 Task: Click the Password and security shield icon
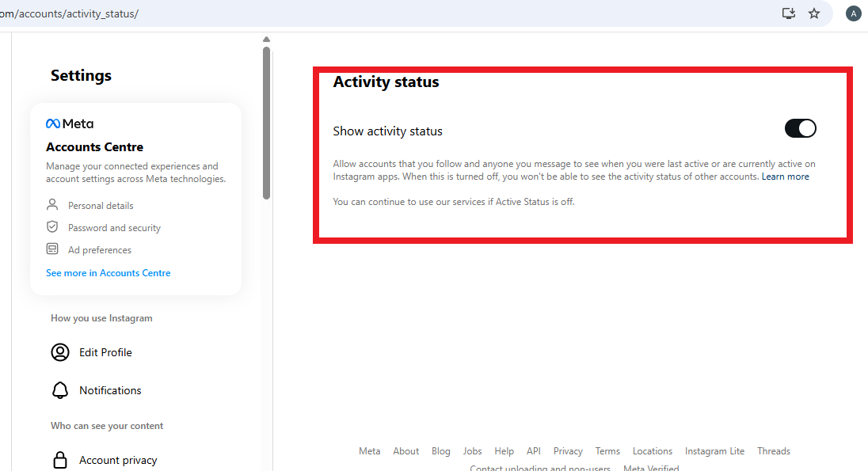click(x=52, y=227)
